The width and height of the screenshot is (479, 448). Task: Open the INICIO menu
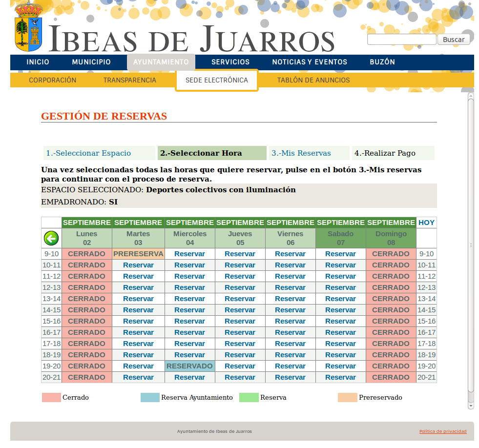(x=38, y=62)
